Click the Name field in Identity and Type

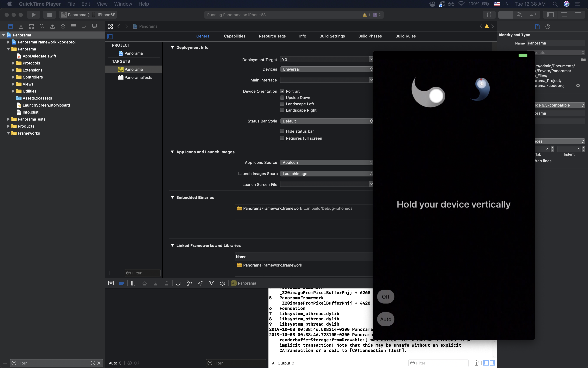tap(556, 43)
